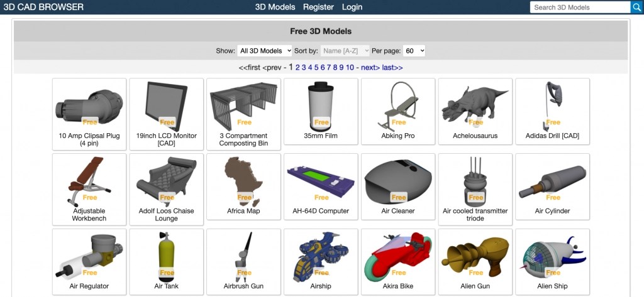This screenshot has width=644, height=297.
Task: Click the Air Cylinder caption text
Action: [552, 211]
